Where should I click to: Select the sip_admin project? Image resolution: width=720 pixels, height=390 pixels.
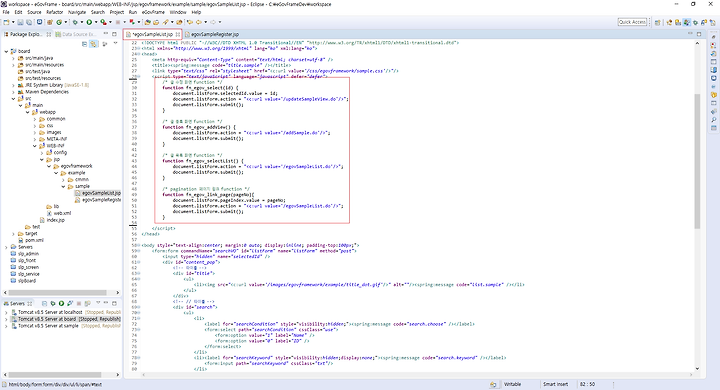(25, 254)
